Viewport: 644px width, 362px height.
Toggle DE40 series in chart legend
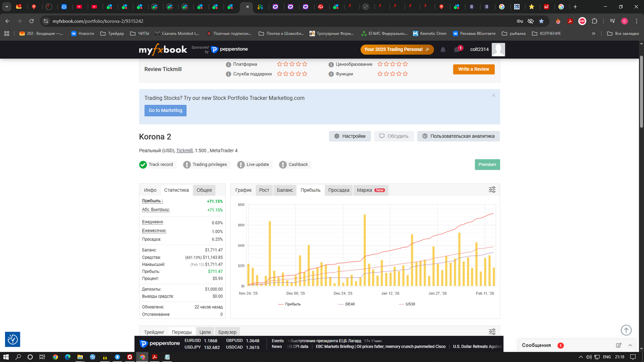point(346,304)
